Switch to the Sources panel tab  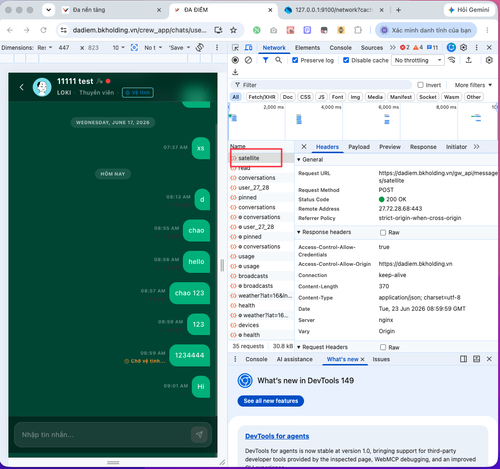click(x=372, y=48)
